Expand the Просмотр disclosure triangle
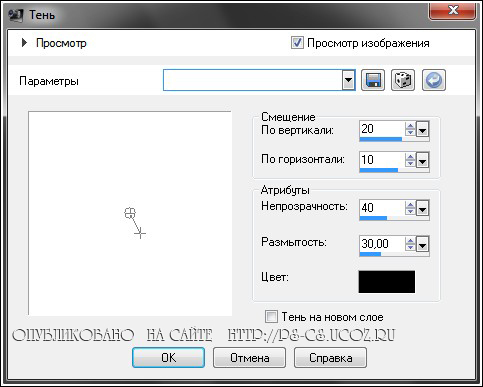The image size is (483, 387). point(24,43)
